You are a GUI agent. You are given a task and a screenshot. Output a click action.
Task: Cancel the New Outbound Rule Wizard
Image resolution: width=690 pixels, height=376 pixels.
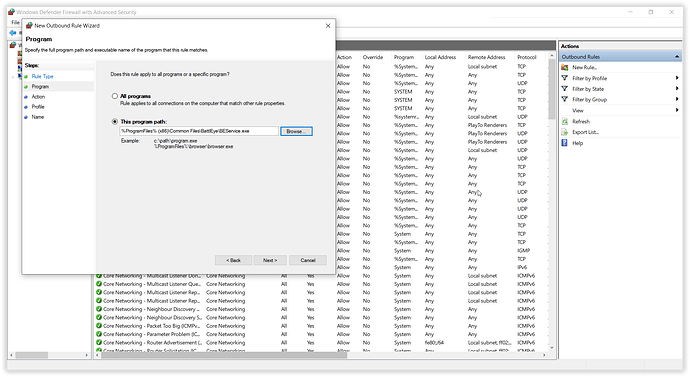(308, 260)
